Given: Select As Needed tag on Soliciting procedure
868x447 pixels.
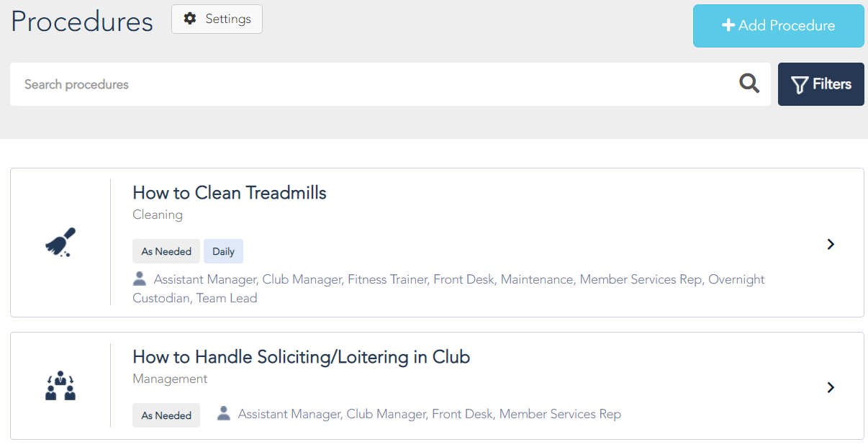Looking at the screenshot, I should click(166, 415).
